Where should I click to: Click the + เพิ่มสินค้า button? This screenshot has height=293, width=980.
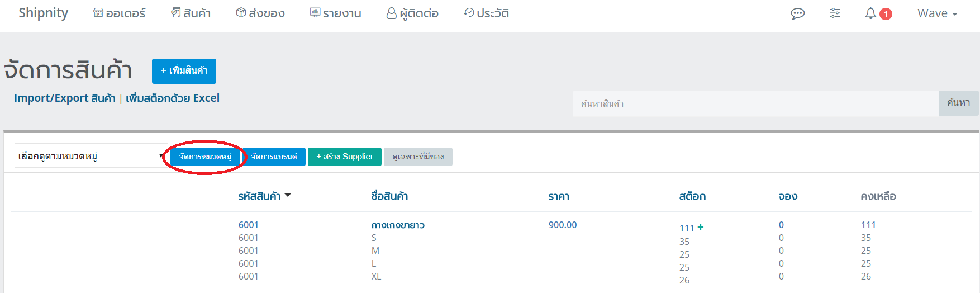coord(184,71)
